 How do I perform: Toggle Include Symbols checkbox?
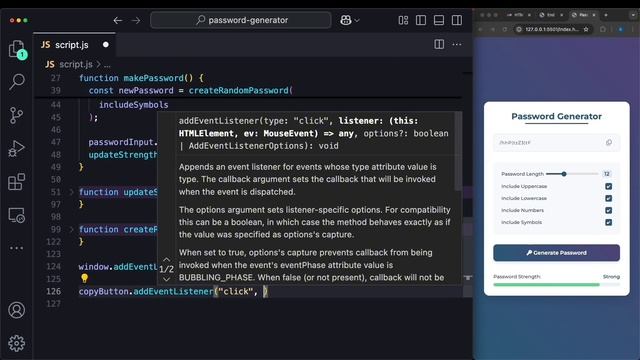point(608,222)
